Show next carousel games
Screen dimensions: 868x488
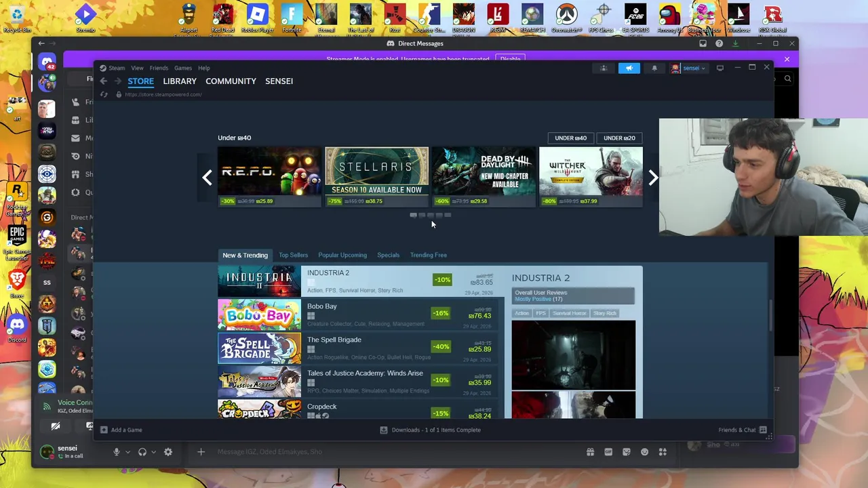click(x=652, y=177)
